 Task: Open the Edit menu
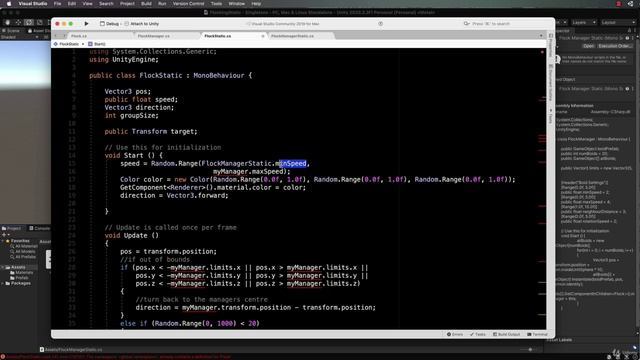pos(72,4)
